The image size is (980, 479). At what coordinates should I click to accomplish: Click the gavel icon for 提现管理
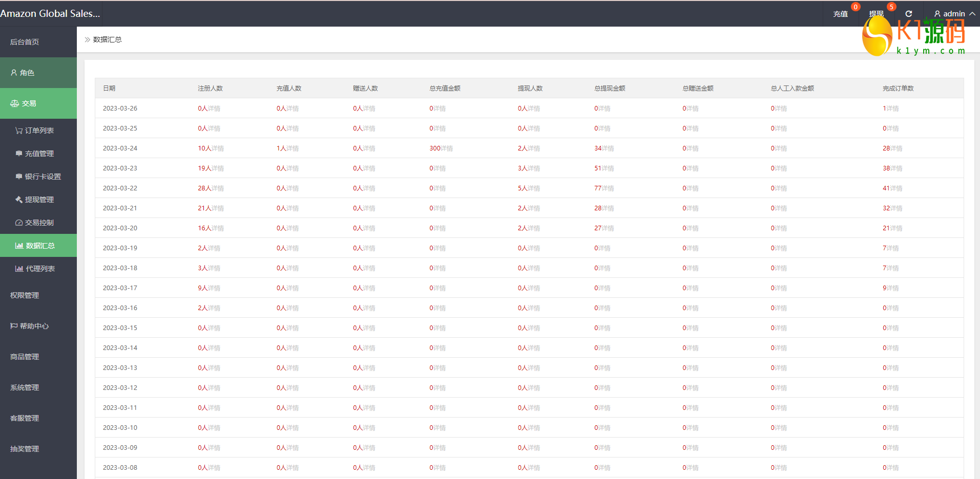pyautogui.click(x=19, y=200)
